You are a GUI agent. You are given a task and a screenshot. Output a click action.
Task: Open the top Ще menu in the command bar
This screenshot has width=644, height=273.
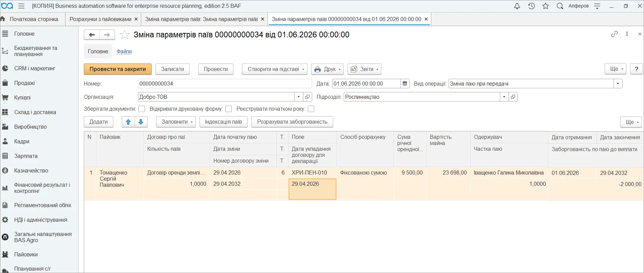pos(615,69)
